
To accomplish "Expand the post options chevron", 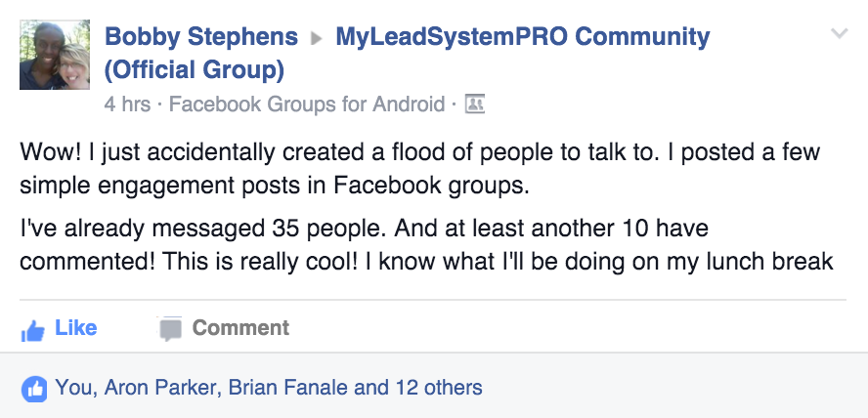I will [840, 34].
